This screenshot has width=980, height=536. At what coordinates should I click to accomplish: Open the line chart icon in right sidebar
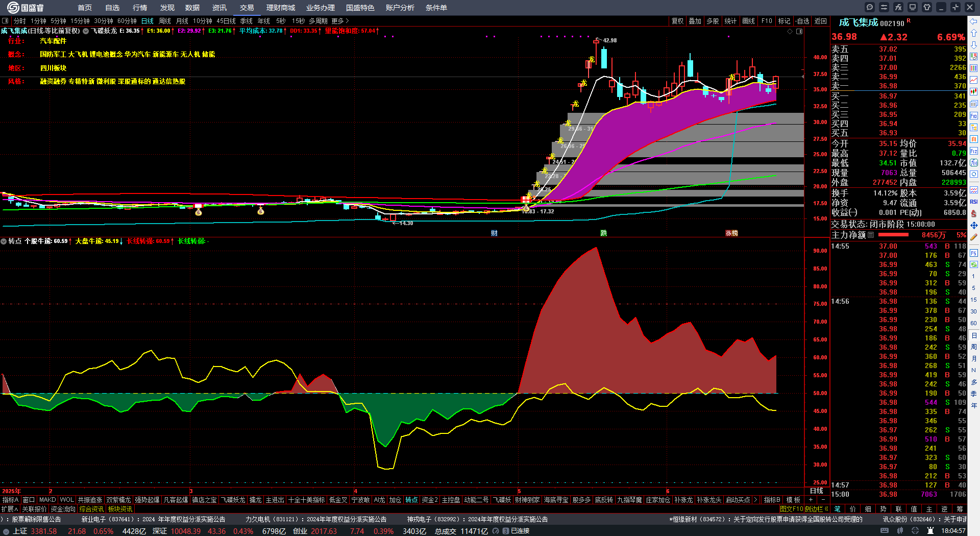pos(974,80)
